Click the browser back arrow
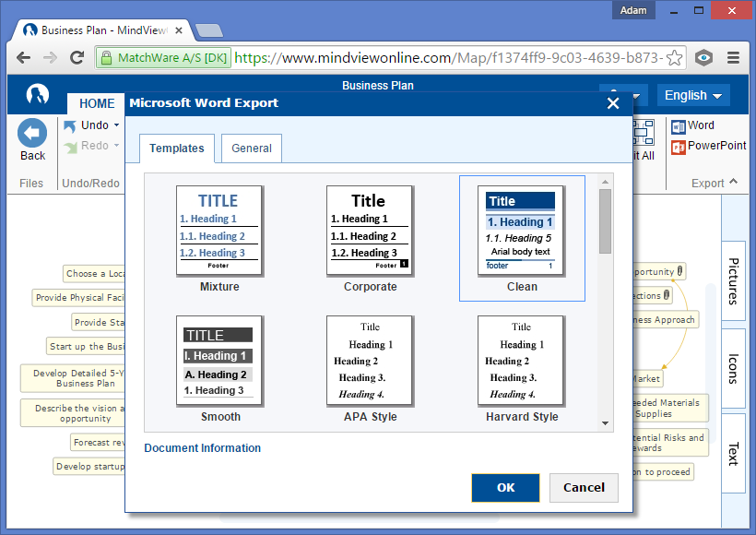Image resolution: width=756 pixels, height=535 pixels. click(x=23, y=58)
